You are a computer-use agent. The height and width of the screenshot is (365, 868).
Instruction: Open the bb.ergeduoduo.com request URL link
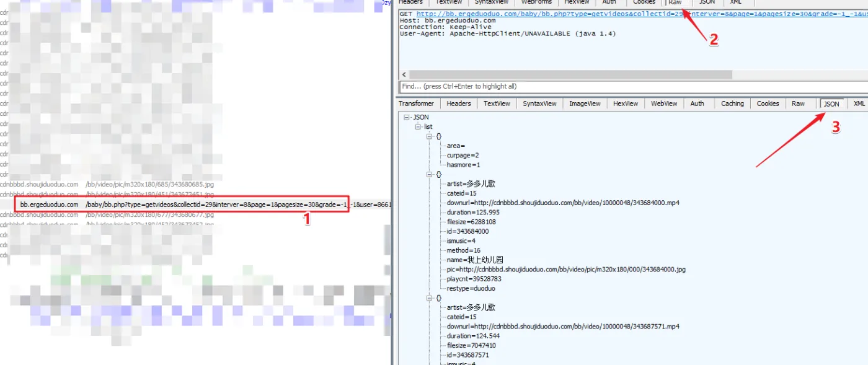click(x=642, y=14)
